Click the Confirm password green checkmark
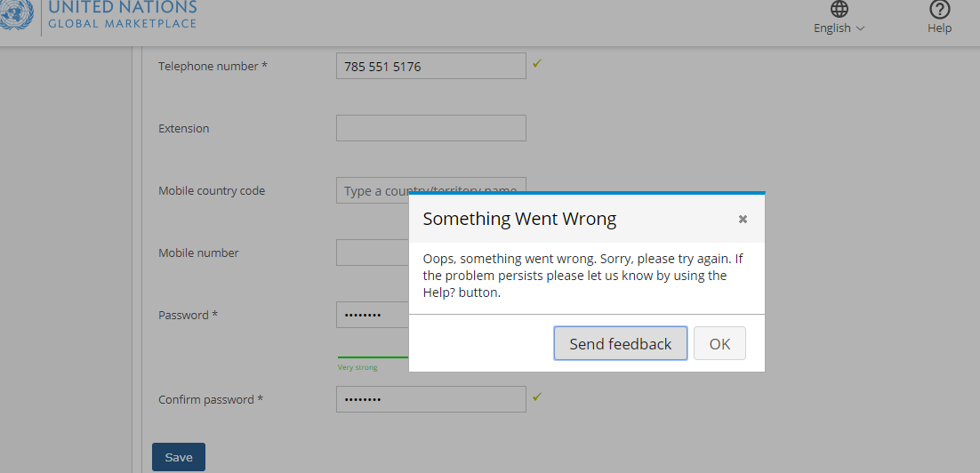This screenshot has width=980, height=473. point(537,397)
